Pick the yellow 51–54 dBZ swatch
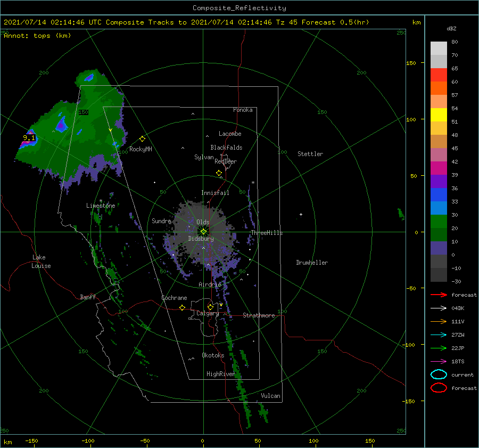 [x=439, y=115]
